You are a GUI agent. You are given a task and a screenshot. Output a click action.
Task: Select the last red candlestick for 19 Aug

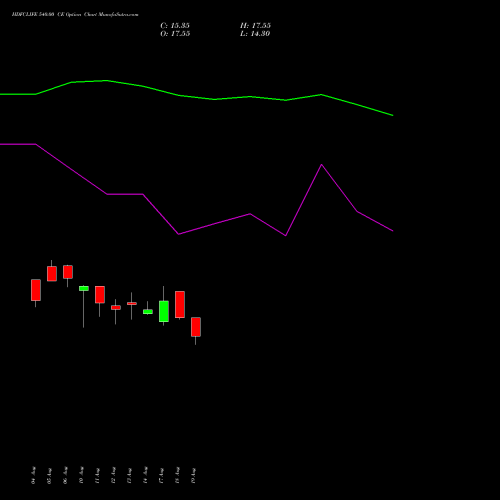[x=196, y=327]
